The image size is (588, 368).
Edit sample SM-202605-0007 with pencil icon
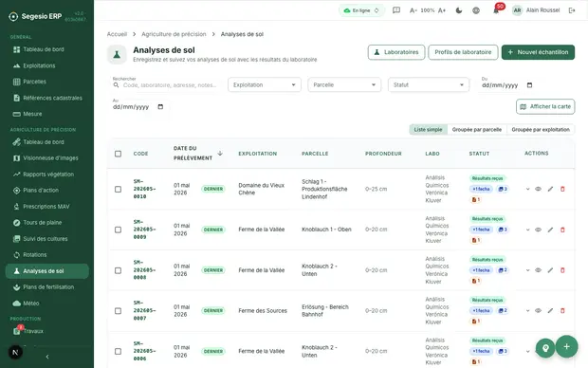(550, 310)
